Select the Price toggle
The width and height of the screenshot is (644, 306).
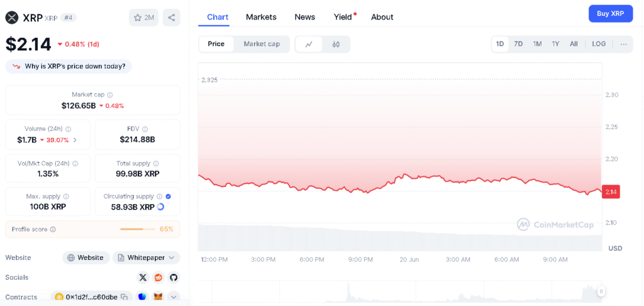(216, 44)
